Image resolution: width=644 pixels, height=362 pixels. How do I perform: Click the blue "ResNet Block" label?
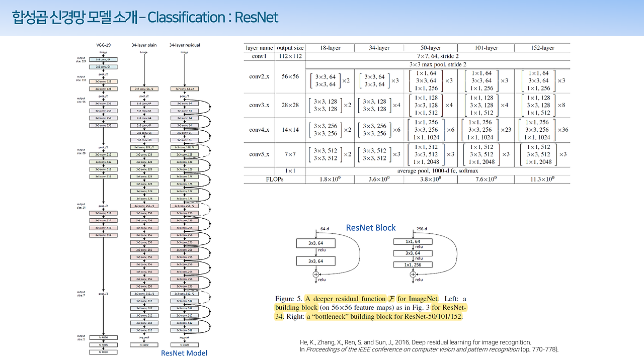[371, 228]
